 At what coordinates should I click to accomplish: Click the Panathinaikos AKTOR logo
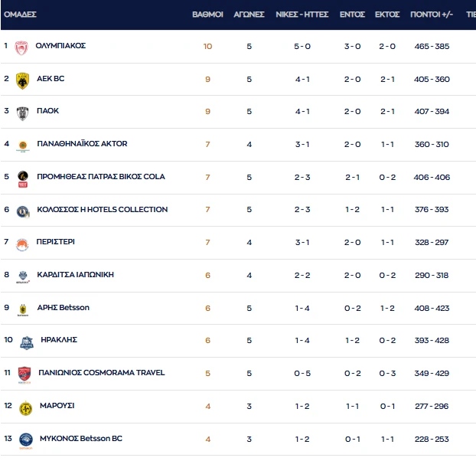tap(23, 145)
